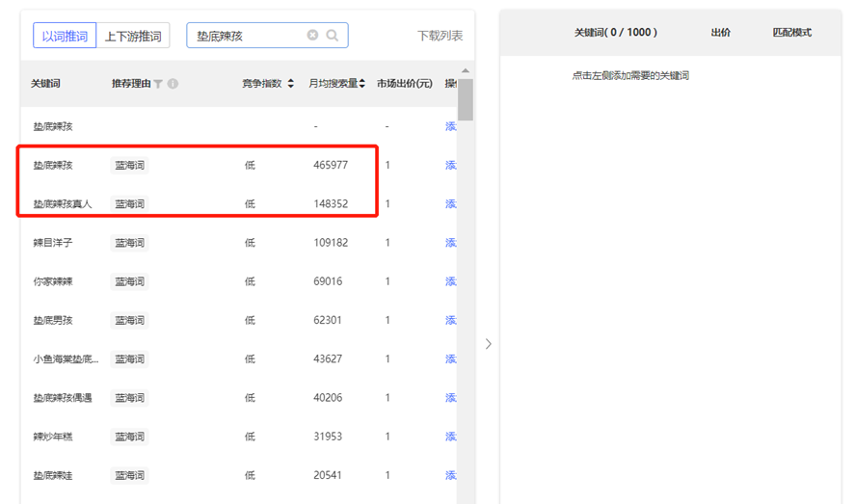The width and height of the screenshot is (854, 504).
Task: Click the right chevron between the panels
Action: click(488, 344)
